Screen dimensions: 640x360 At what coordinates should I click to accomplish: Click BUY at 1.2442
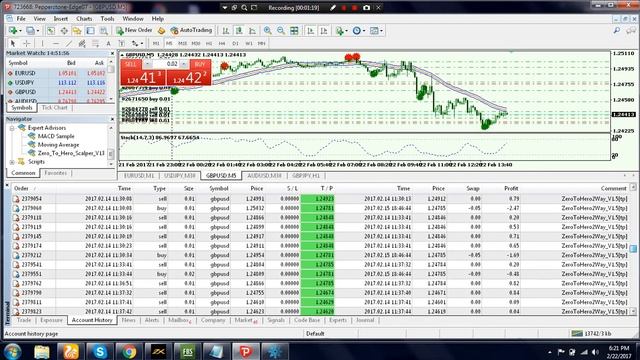coord(189,77)
